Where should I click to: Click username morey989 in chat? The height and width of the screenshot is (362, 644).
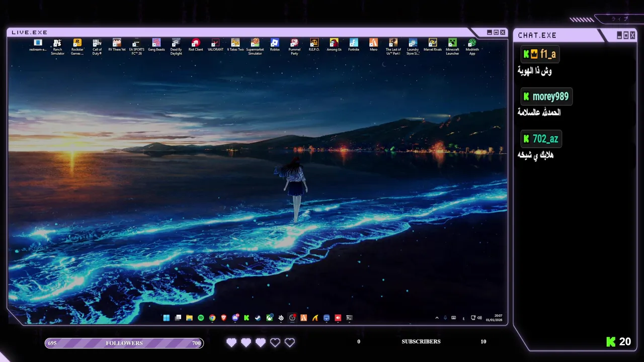click(x=550, y=97)
